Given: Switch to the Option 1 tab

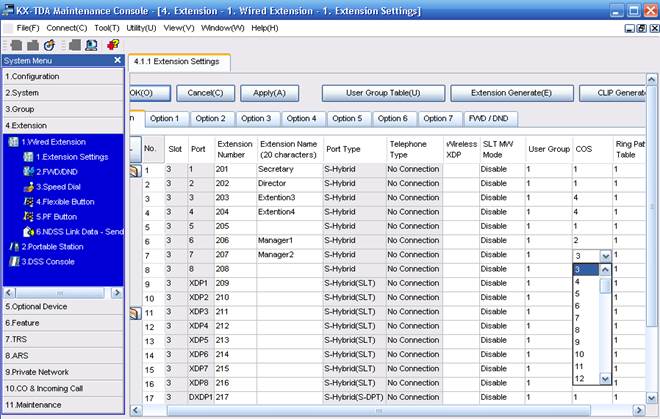Looking at the screenshot, I should click(165, 119).
